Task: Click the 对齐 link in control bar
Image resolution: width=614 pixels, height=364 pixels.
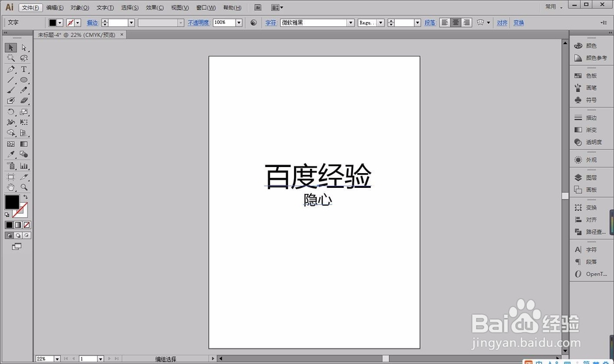Action: [x=502, y=22]
